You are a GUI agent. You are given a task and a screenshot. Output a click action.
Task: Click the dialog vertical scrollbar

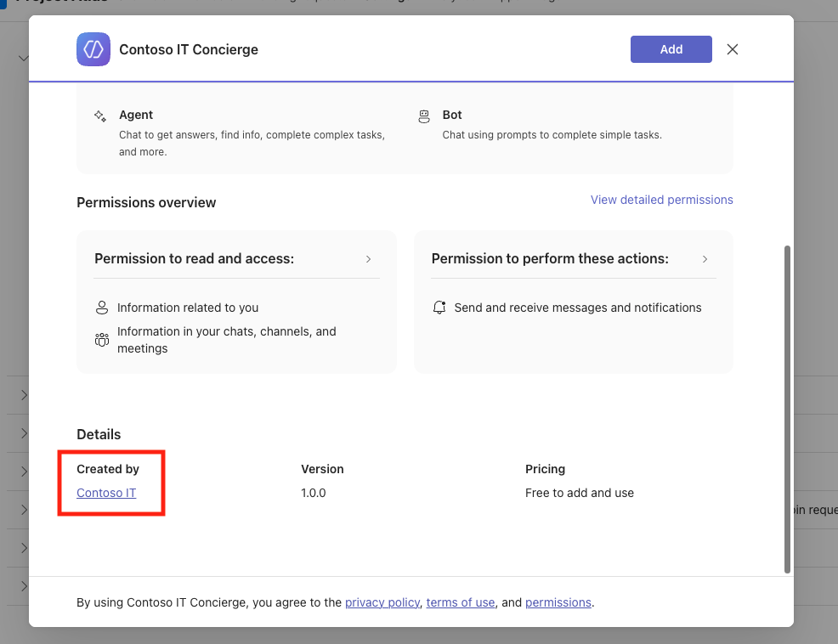[787, 409]
